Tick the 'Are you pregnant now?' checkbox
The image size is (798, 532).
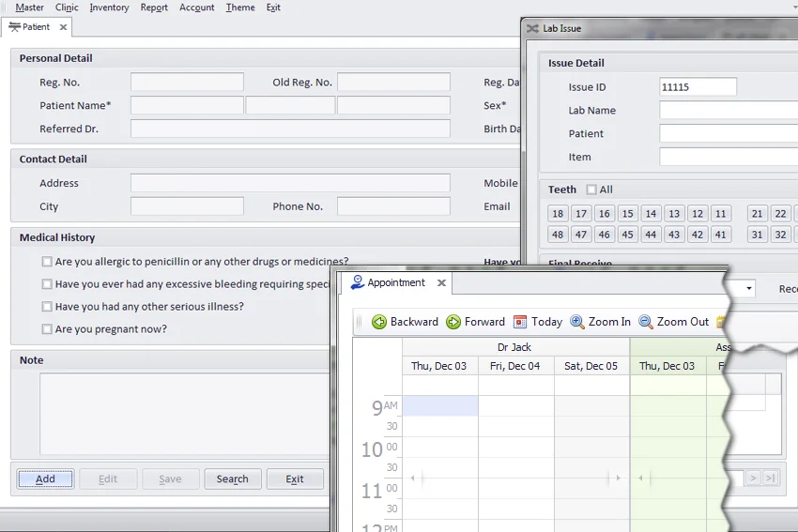coord(47,329)
